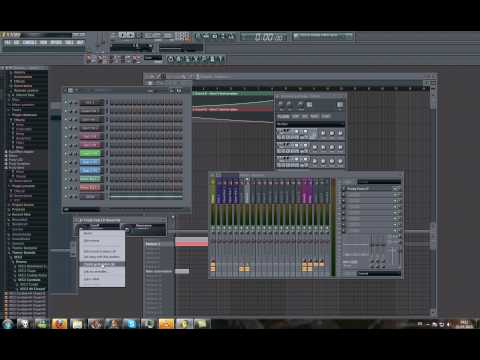This screenshot has height=360, width=480.
Task: Click the keyboard editor button in step sequencer header
Action: pos(172,91)
